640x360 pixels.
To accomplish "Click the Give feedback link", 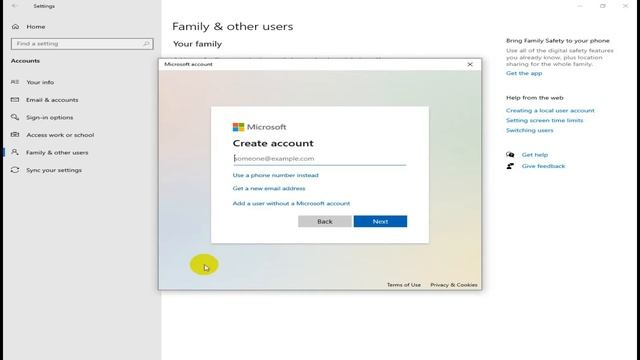I will [x=543, y=166].
